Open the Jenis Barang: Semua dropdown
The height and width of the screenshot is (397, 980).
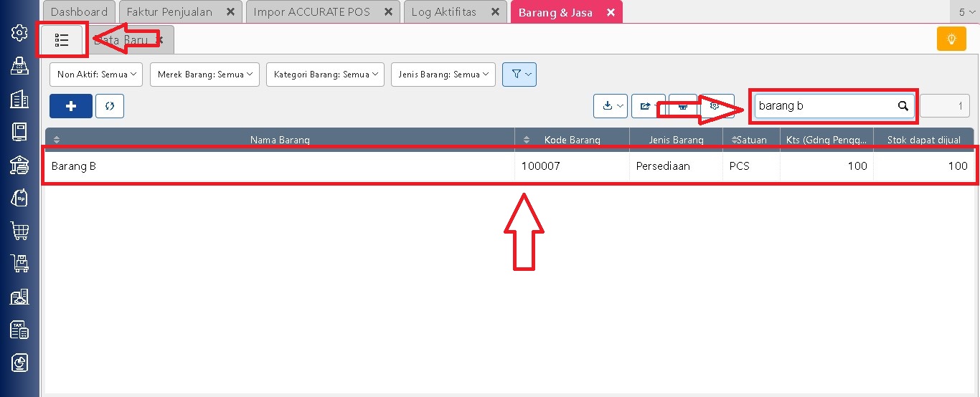(x=443, y=75)
